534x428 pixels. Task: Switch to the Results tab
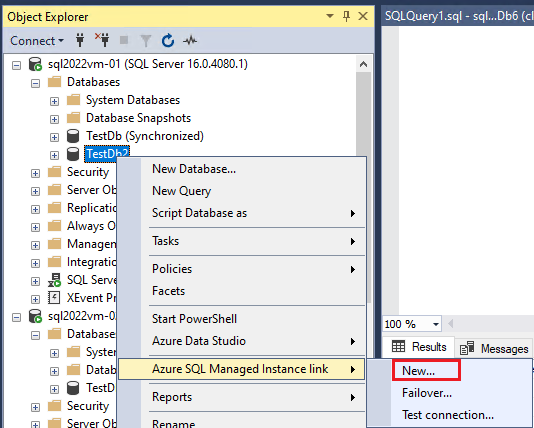click(x=419, y=347)
